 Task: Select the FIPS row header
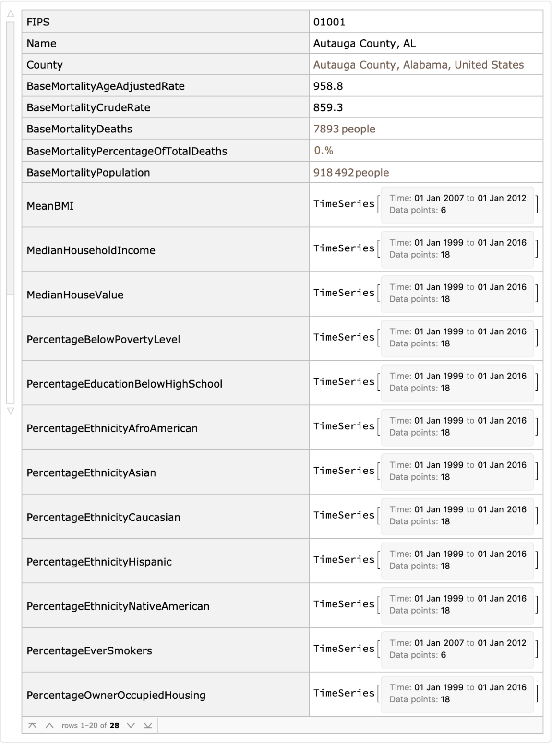coord(38,22)
